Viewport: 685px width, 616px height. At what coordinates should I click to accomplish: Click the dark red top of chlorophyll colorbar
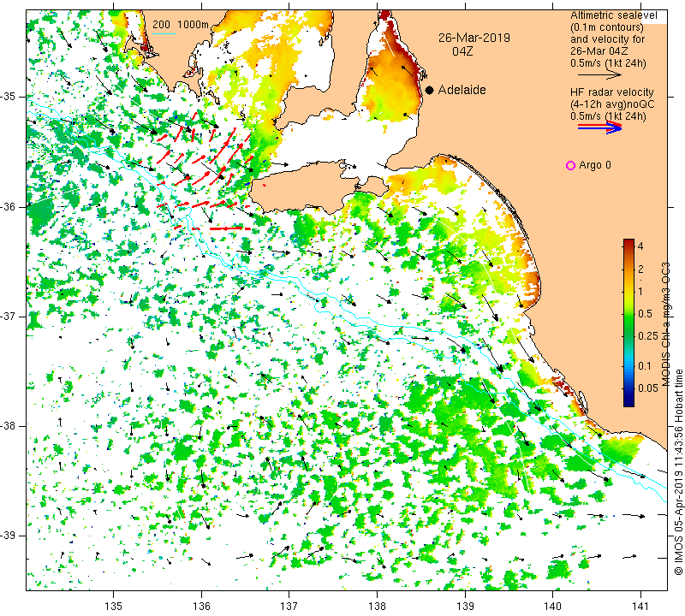point(628,243)
